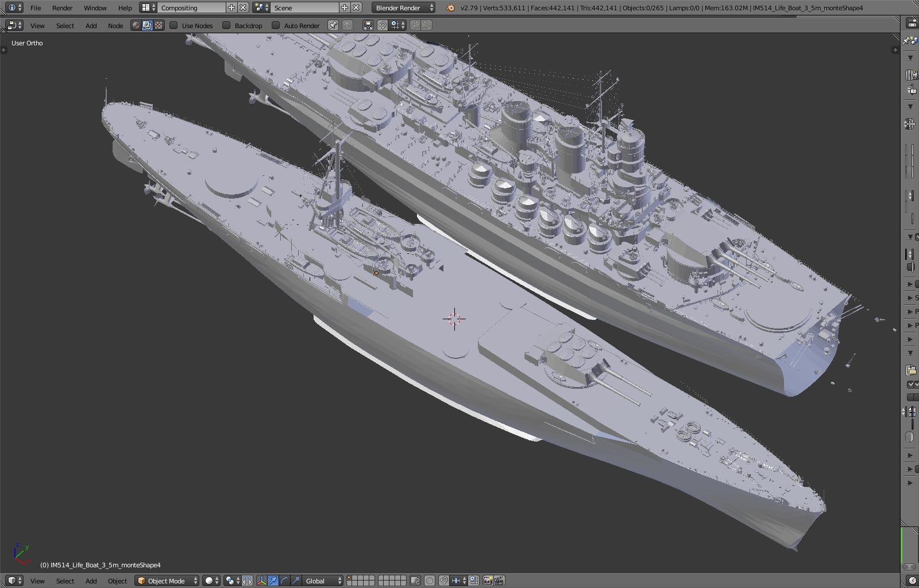
Task: Click the OpenGL render camera icon
Action: point(488,581)
